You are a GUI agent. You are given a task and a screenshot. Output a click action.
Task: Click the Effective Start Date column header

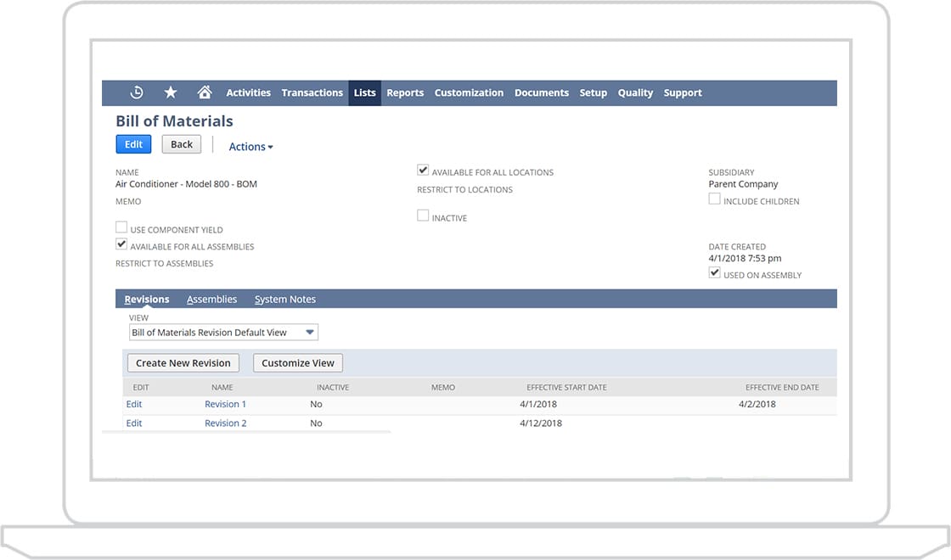pos(566,387)
